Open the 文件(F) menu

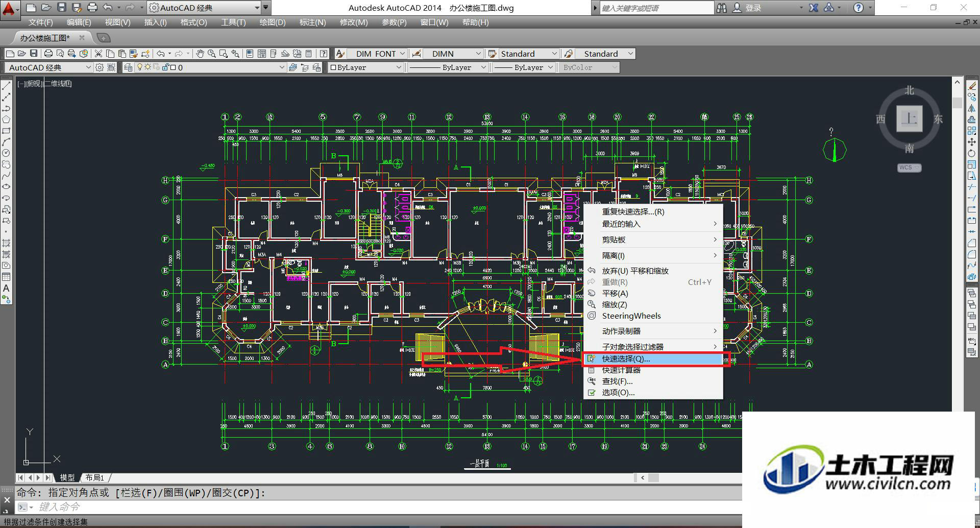40,22
